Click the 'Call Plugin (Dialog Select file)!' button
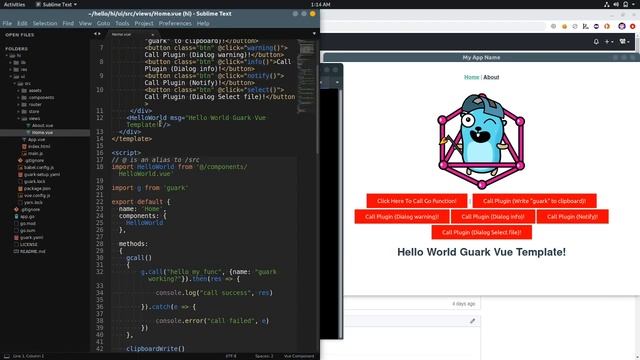640x360 pixels. pyautogui.click(x=482, y=232)
